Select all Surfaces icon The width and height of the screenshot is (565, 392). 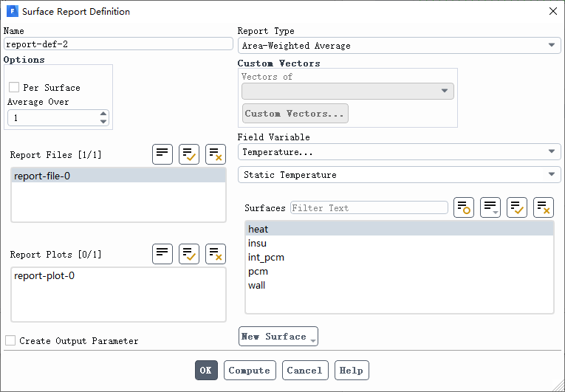point(517,207)
